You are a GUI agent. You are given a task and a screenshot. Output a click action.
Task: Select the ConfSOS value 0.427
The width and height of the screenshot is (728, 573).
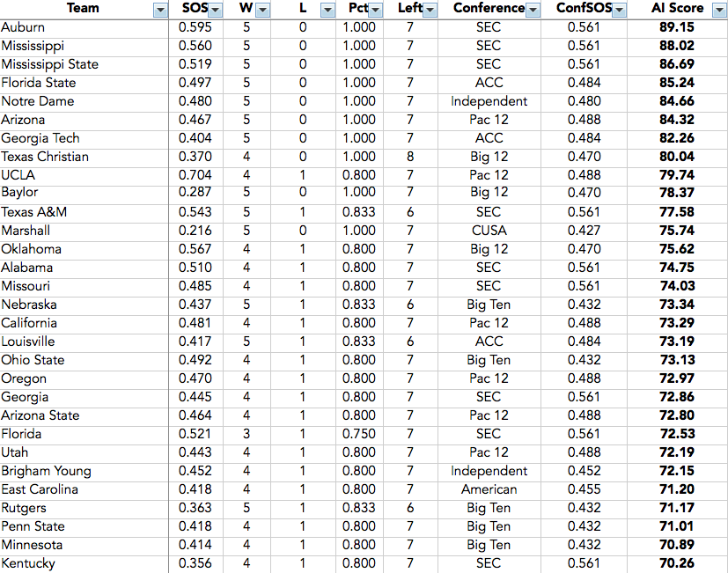pyautogui.click(x=584, y=231)
